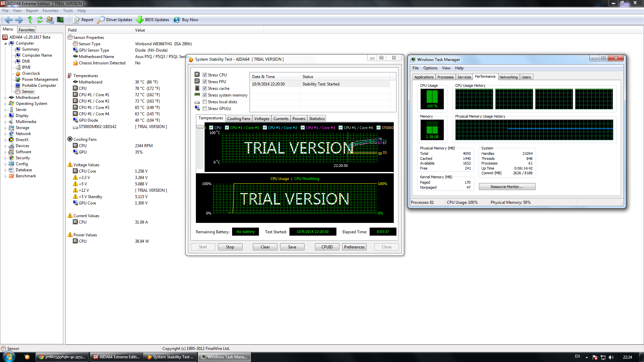Image resolution: width=644 pixels, height=362 pixels.
Task: Enable the Stress GPU(s) option
Action: click(x=205, y=109)
